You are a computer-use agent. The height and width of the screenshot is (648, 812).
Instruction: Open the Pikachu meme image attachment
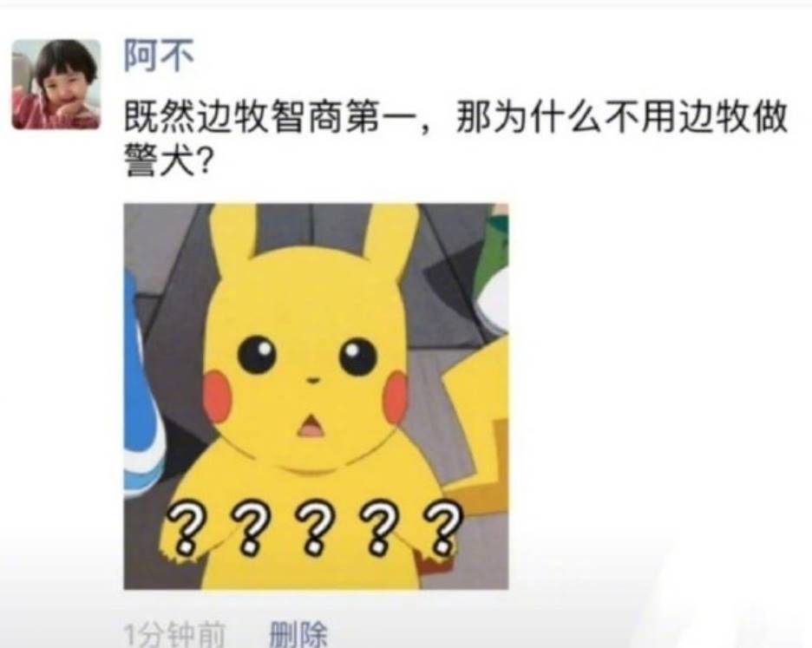(x=316, y=396)
